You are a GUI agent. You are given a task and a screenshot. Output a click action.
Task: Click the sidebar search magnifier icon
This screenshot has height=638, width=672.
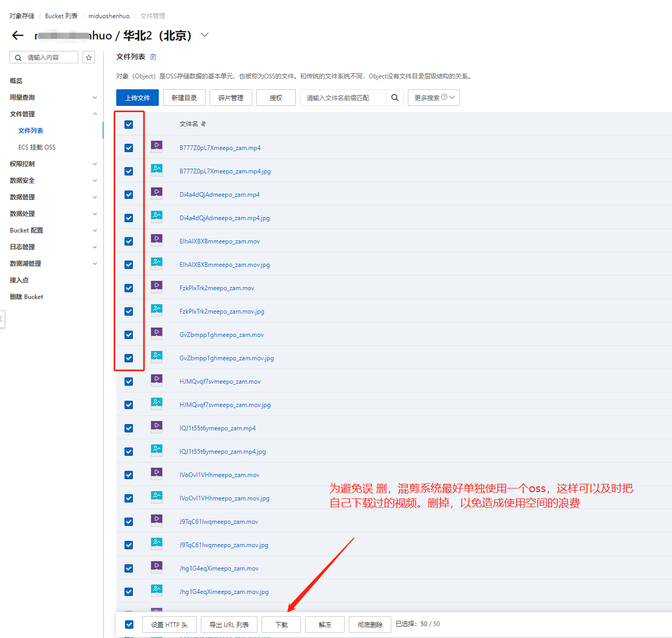[x=18, y=58]
